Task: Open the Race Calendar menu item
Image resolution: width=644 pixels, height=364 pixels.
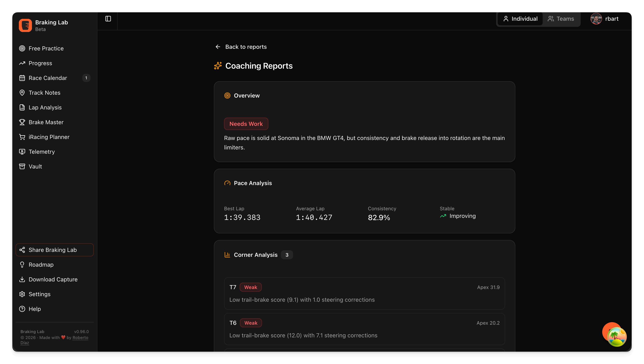Action: [x=48, y=78]
